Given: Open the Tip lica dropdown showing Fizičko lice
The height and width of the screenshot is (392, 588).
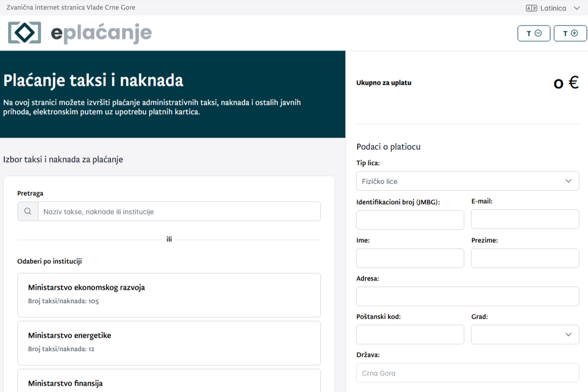Looking at the screenshot, I should click(467, 181).
